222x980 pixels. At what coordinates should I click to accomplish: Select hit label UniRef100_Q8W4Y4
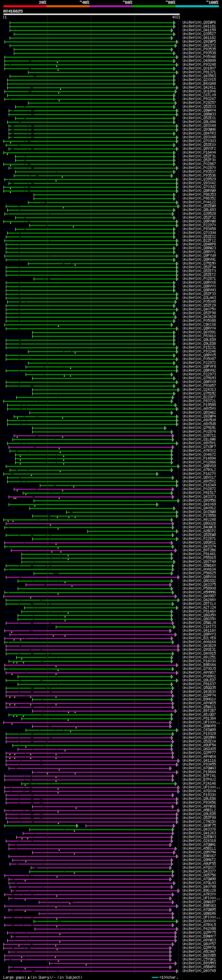(x=199, y=110)
